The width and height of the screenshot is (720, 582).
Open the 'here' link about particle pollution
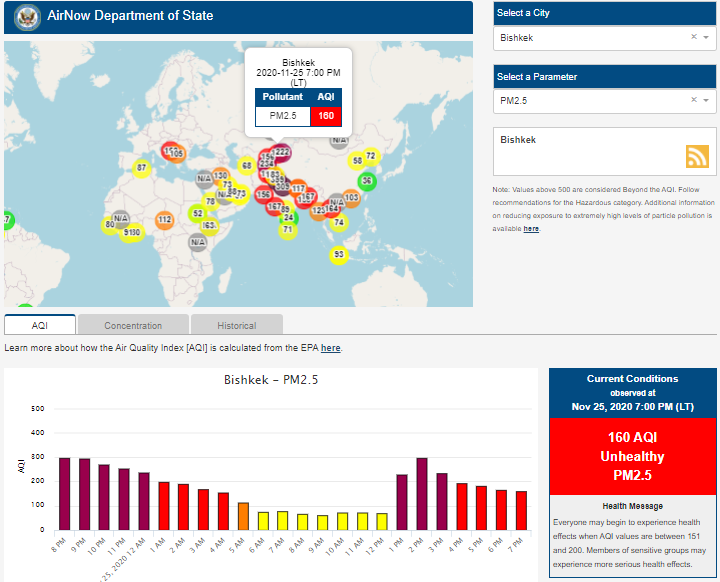[531, 229]
